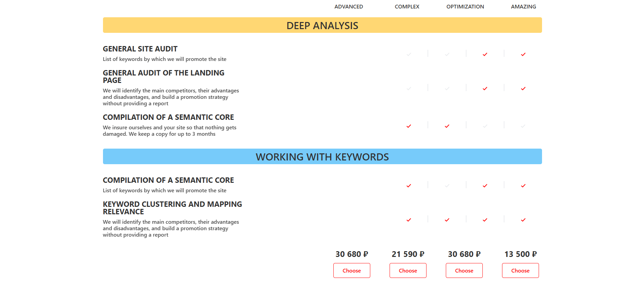Viewport: 644px width, 305px height.
Task: Toggle third checkmark in Keyword Clustering row
Action: [x=485, y=220]
